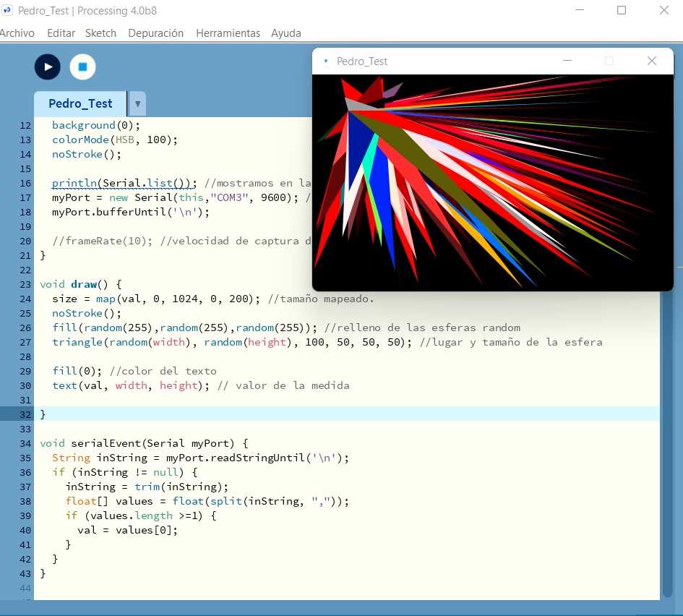Click the Pedro_Test output window title text
The width and height of the screenshot is (683, 616).
361,61
